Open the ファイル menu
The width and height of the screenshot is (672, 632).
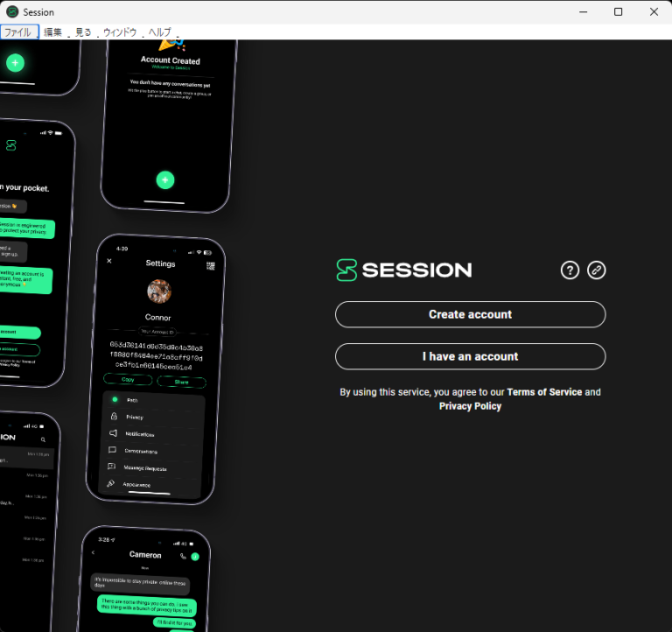click(18, 32)
